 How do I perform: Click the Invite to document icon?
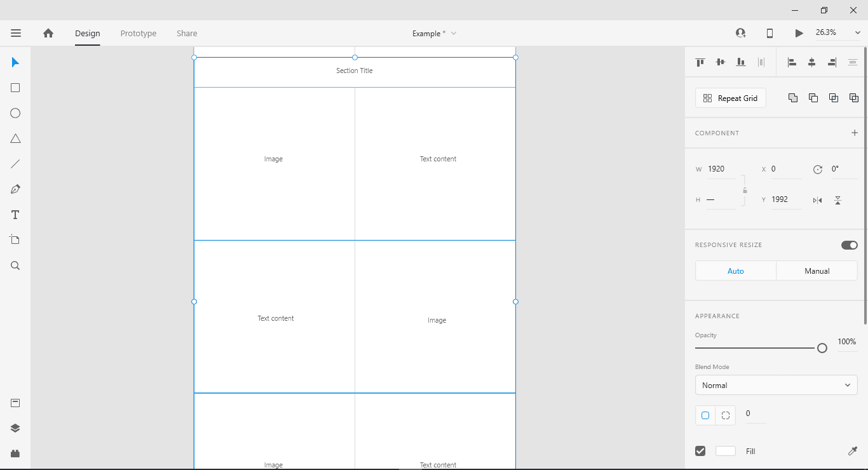741,33
